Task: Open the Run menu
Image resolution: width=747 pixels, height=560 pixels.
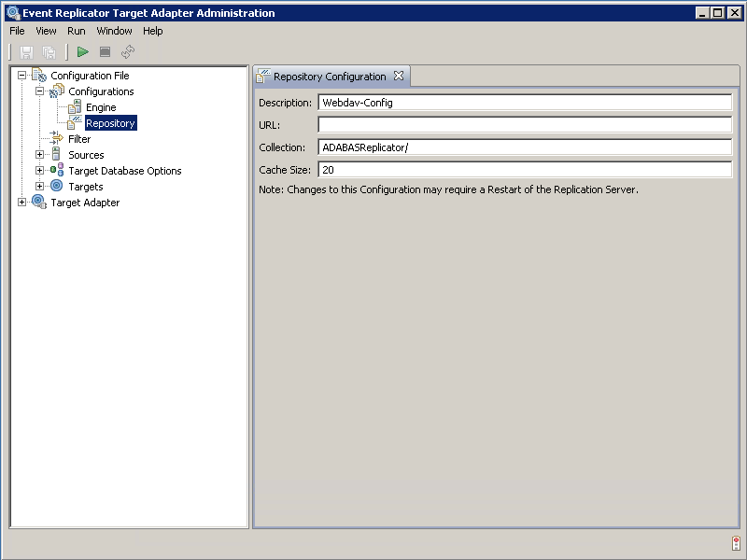Action: pos(76,31)
